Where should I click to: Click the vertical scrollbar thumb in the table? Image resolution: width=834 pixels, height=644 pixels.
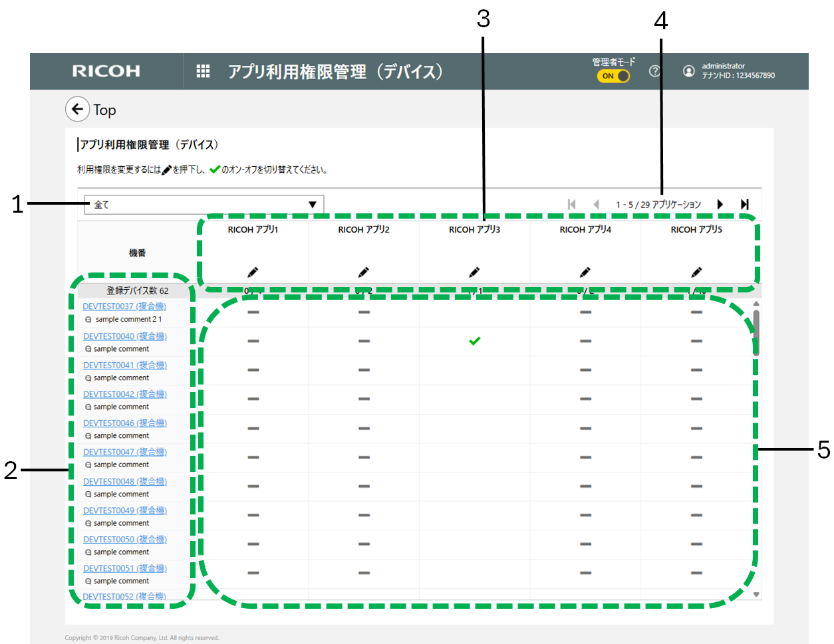(x=756, y=332)
